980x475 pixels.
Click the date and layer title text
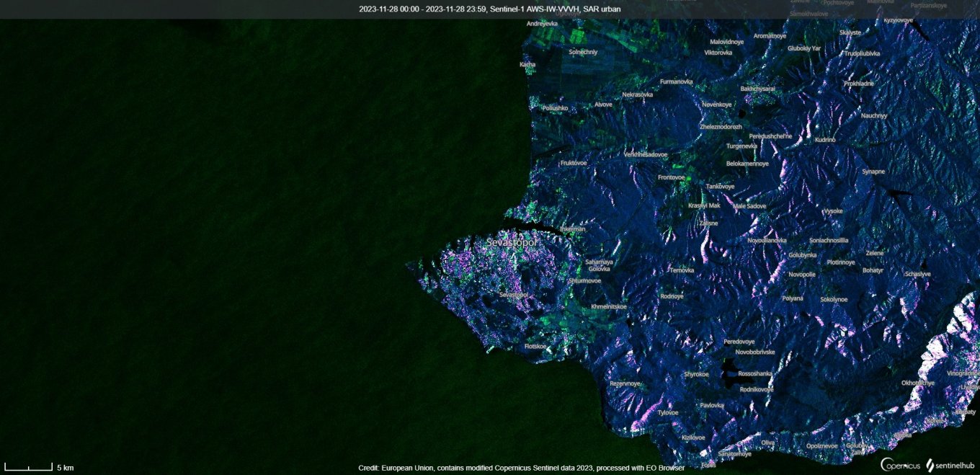490,9
